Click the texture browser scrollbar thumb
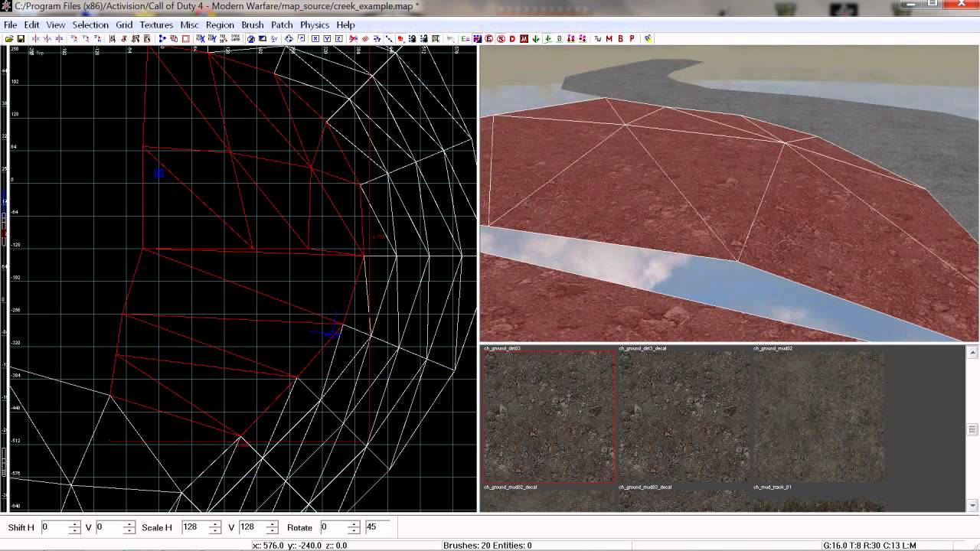The height and width of the screenshot is (551, 980). tap(973, 429)
